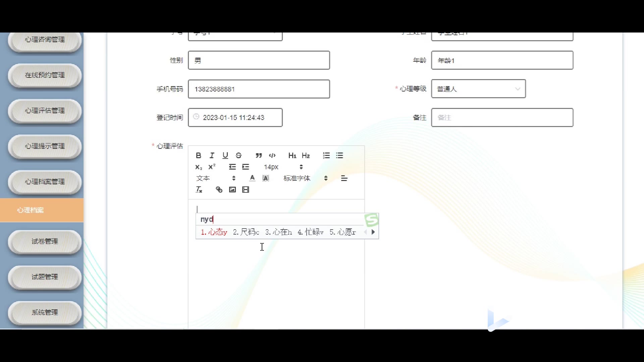
Task: Expand the 心理等级 dropdown showing 普通人
Action: [479, 89]
